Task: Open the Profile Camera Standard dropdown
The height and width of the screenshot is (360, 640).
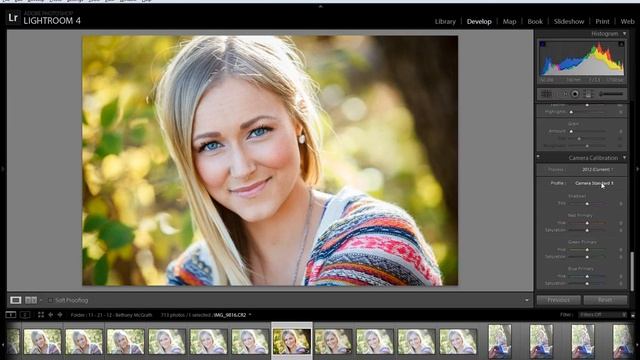Action: coord(594,183)
